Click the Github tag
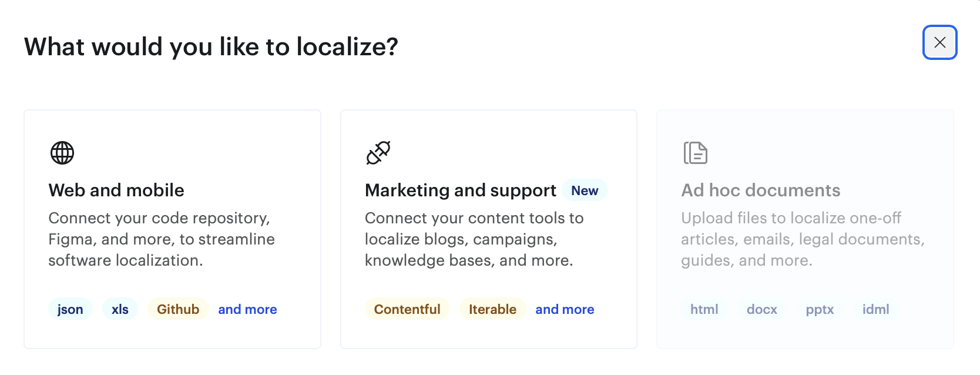Screen dimensions: 980x375 point(178,309)
